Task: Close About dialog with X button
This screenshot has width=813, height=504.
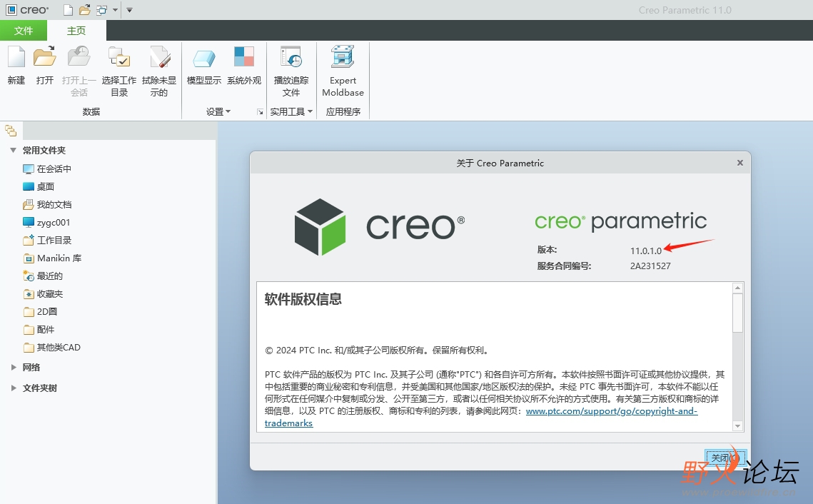Action: point(740,163)
